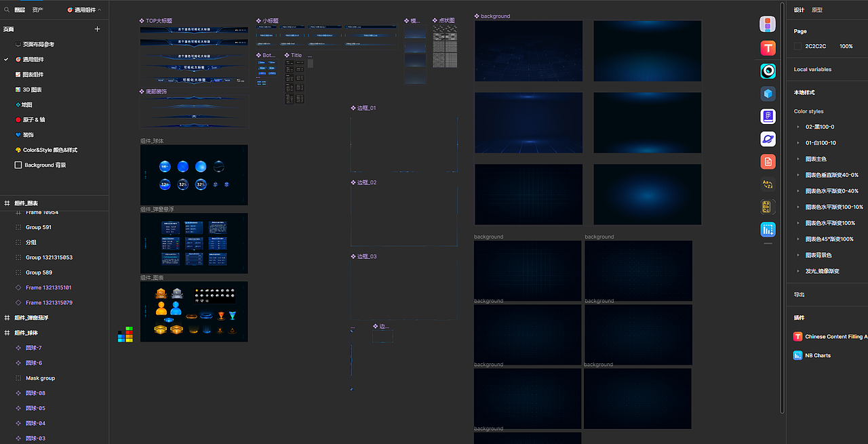Screen dimensions: 868x444
Task: Click the 2C2C2C hex color field
Action: click(816, 46)
